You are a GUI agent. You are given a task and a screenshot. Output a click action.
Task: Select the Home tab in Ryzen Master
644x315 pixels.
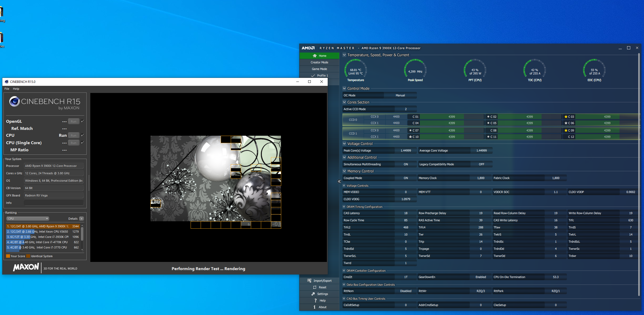coord(319,56)
